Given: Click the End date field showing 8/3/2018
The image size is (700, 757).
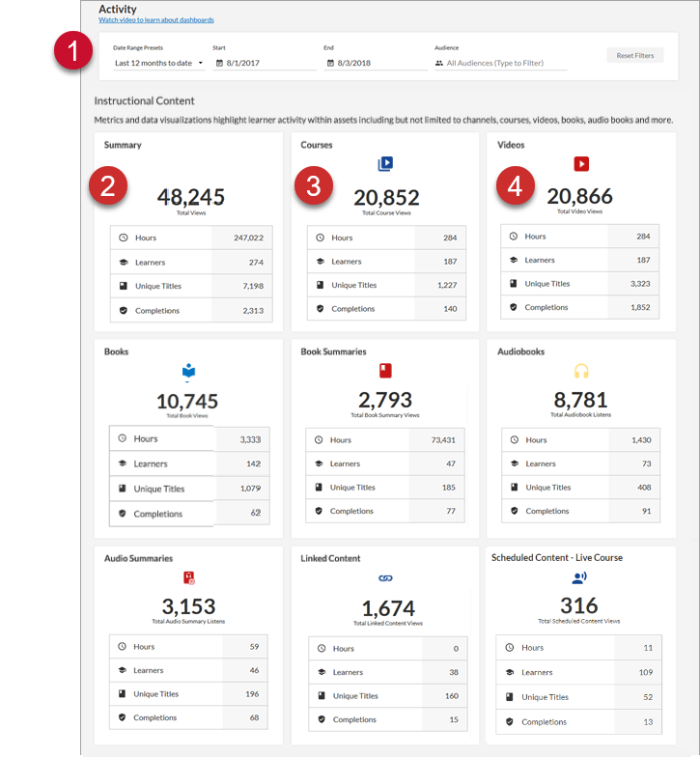Looking at the screenshot, I should click(375, 63).
